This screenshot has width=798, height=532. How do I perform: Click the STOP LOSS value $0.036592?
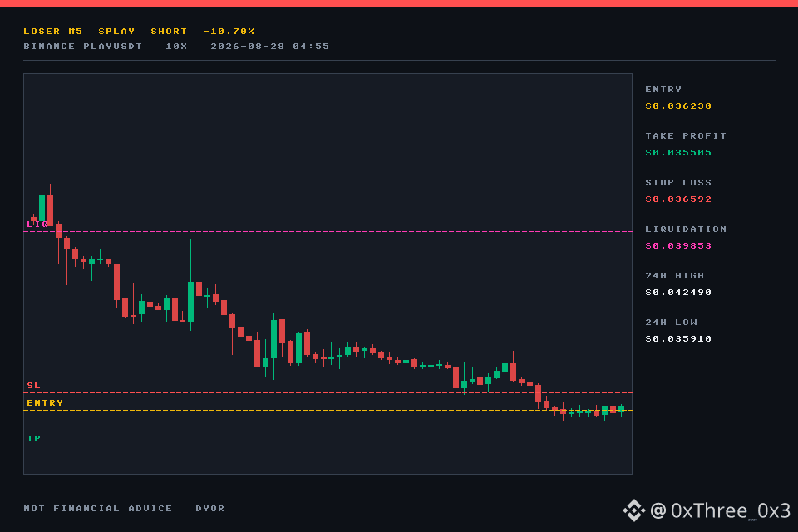click(678, 199)
